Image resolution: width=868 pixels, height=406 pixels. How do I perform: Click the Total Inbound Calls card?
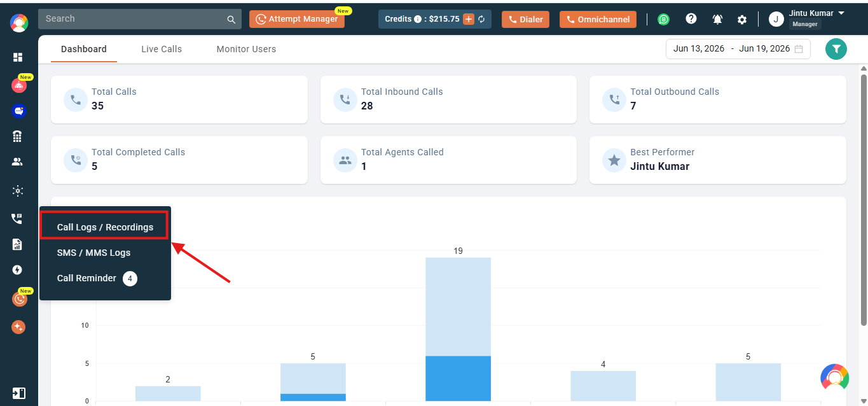tap(448, 100)
